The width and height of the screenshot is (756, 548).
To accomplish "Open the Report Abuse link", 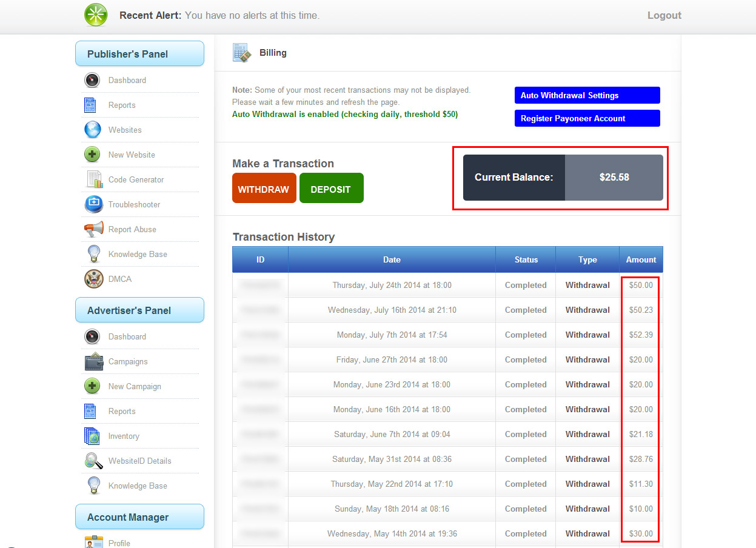I will [132, 229].
